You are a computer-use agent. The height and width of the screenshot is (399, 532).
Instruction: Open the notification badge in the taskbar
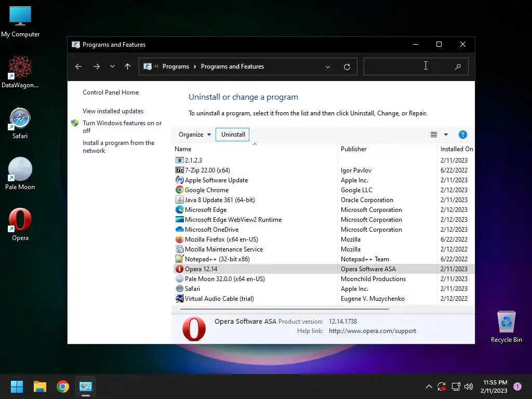[x=517, y=387]
